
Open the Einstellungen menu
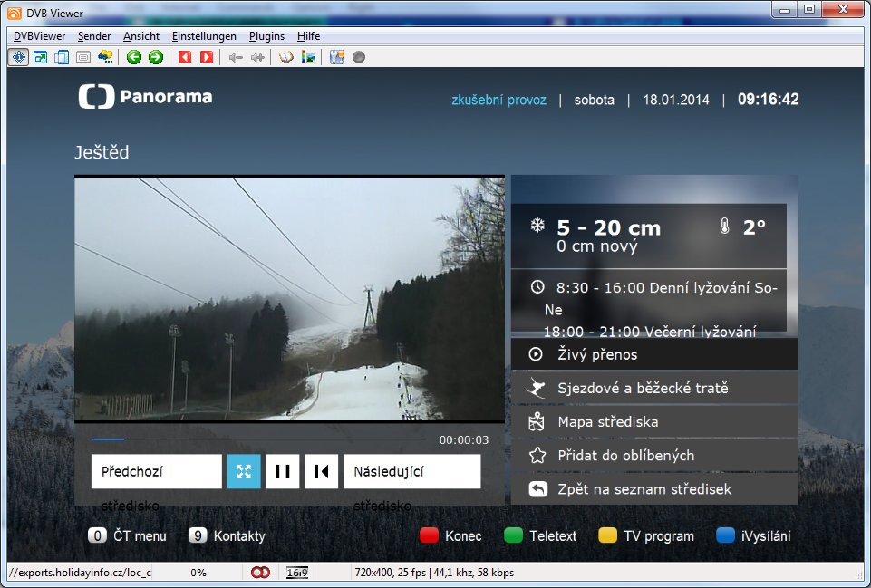(204, 36)
